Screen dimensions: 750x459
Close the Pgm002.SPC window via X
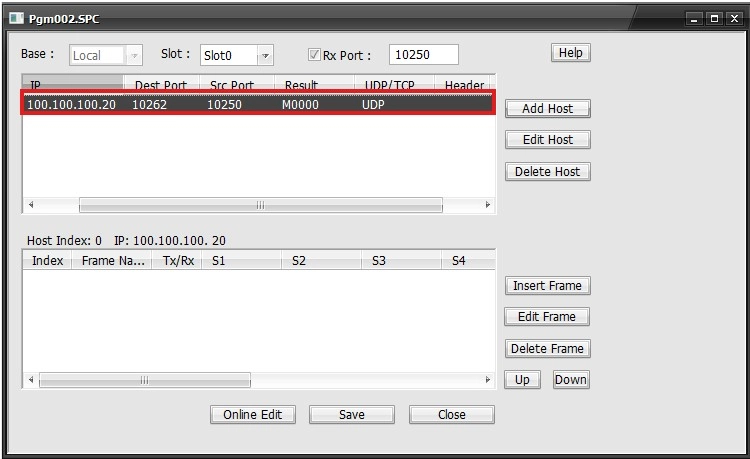tap(734, 19)
